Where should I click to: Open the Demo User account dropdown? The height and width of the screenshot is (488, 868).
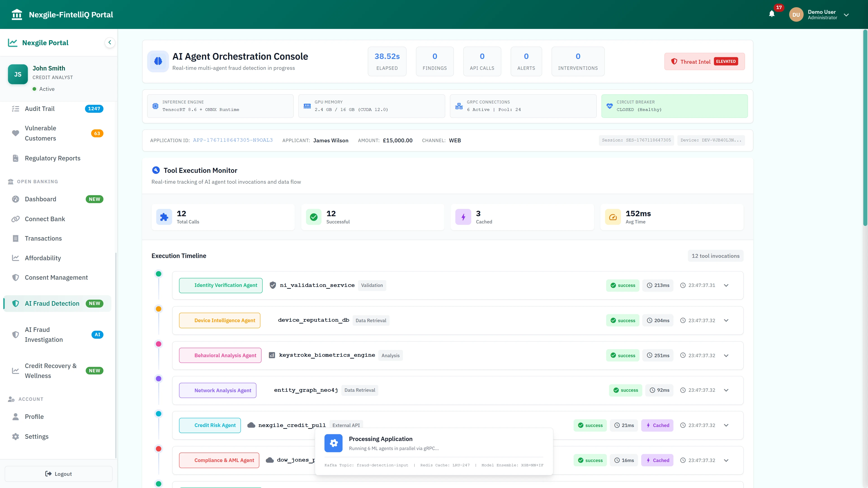pyautogui.click(x=847, y=15)
